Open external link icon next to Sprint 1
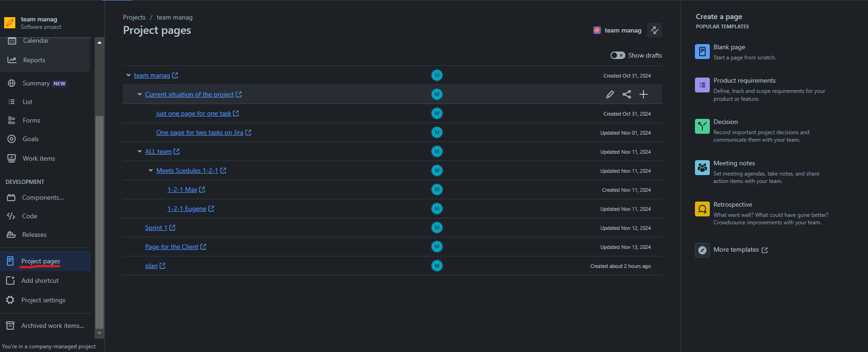This screenshot has width=868, height=352. [173, 228]
